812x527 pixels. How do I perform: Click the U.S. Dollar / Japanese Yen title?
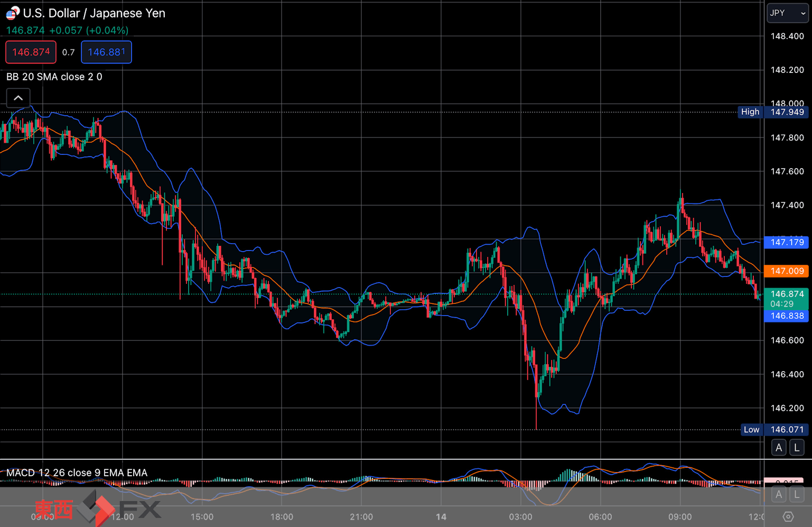(x=94, y=13)
